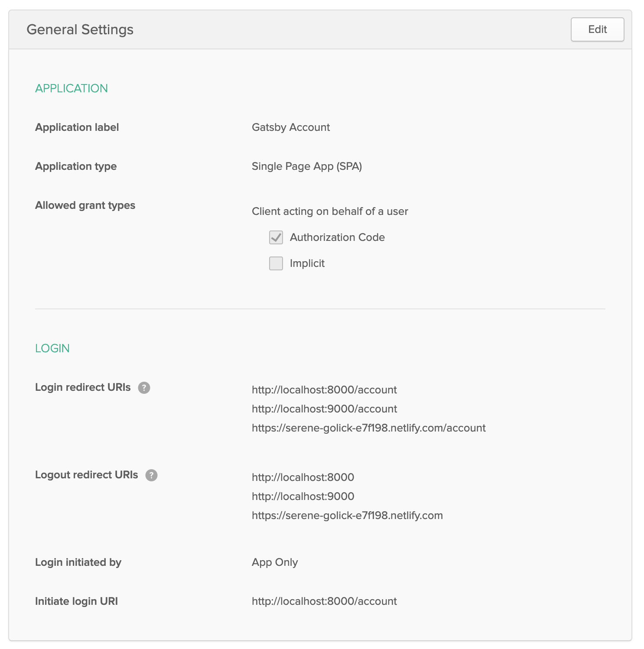Select the serene-golick netlify.com logout URI
The height and width of the screenshot is (649, 644).
(x=347, y=516)
